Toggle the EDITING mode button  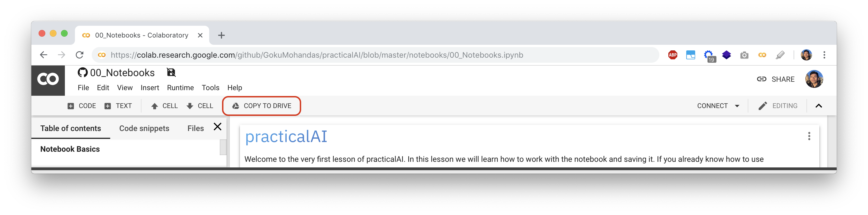(778, 106)
